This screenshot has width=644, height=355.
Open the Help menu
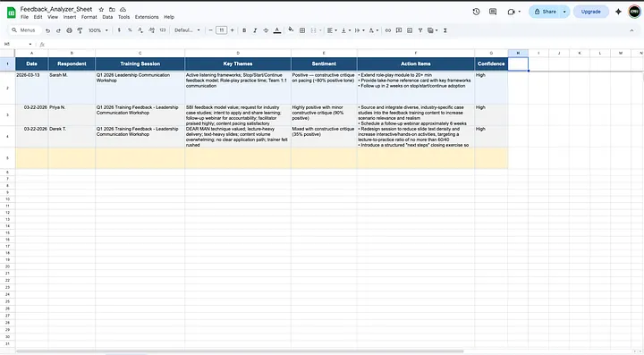click(169, 17)
